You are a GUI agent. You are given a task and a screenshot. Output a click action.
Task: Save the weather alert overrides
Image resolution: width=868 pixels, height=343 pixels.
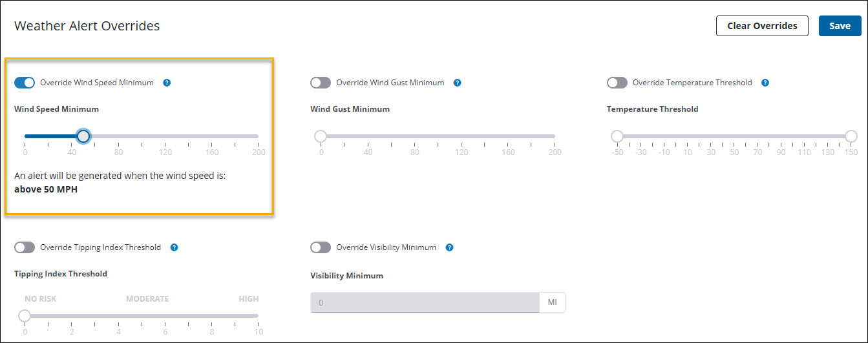coord(840,26)
